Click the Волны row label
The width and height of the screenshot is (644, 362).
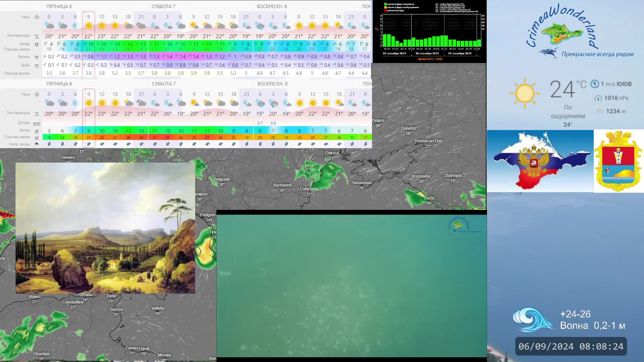pos(24,57)
